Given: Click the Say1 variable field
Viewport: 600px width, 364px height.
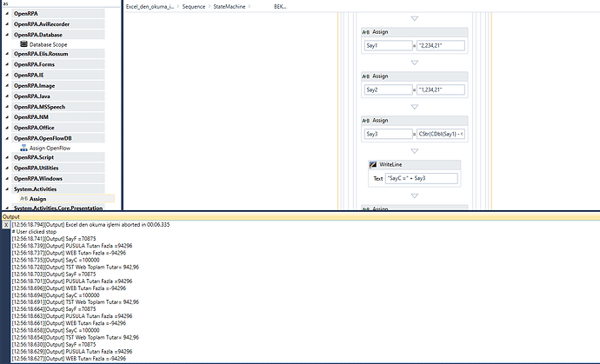Looking at the screenshot, I should coord(388,45).
